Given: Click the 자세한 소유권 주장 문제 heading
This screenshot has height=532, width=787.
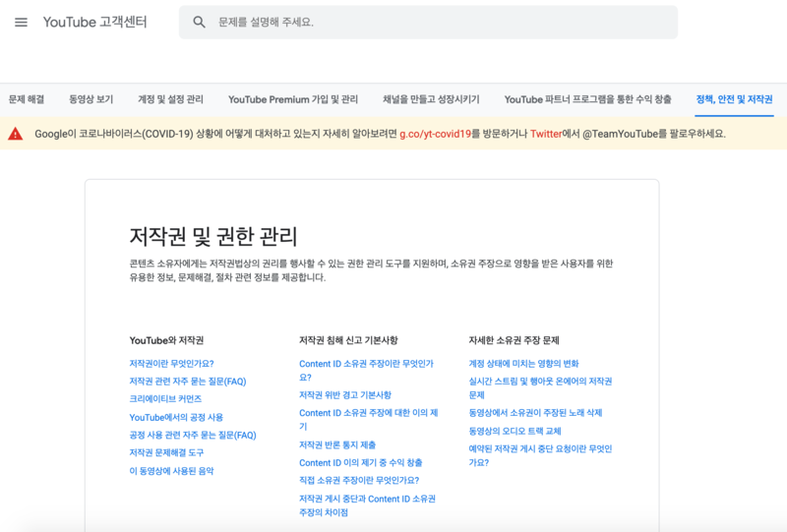Looking at the screenshot, I should coord(514,340).
